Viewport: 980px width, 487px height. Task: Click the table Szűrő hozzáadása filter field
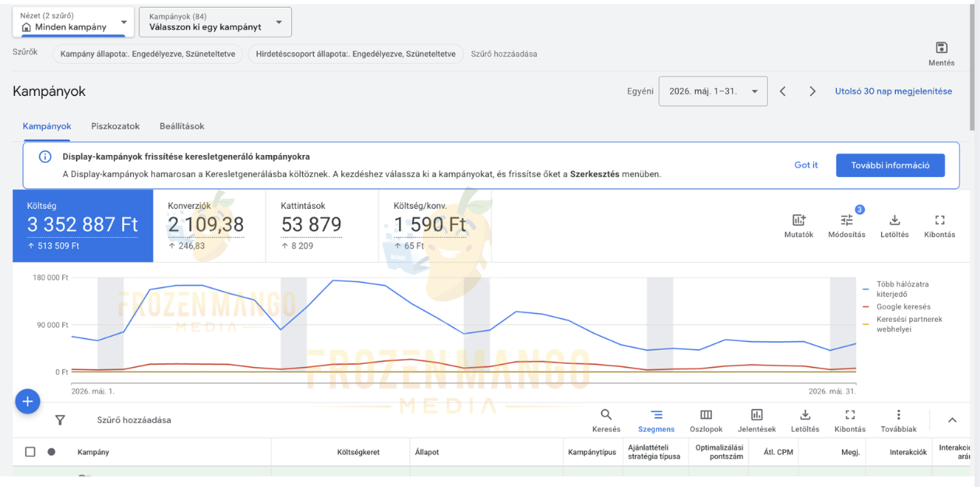click(x=134, y=420)
